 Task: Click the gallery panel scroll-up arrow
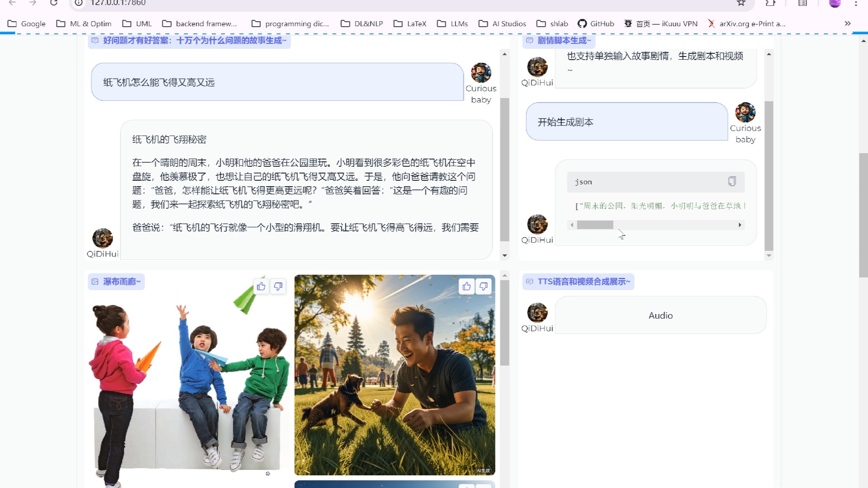point(505,275)
